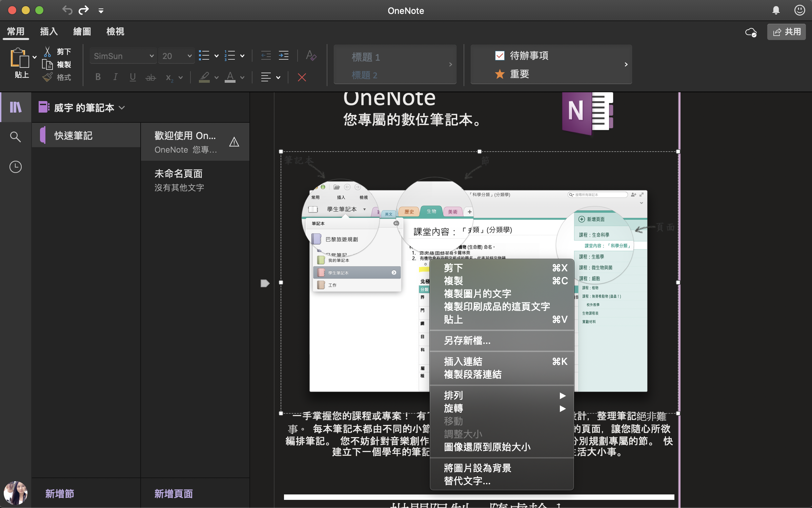The width and height of the screenshot is (812, 508).
Task: Open the font size 20 dropdown
Action: click(177, 56)
